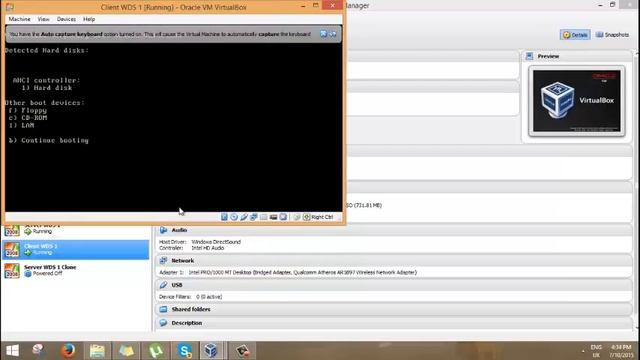Click the shared folders status icon
Image resolution: width=640 pixels, height=360 pixels.
263,217
